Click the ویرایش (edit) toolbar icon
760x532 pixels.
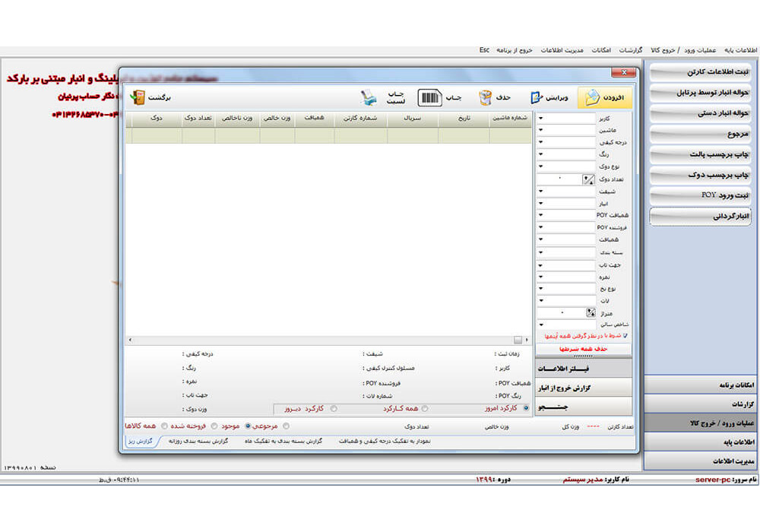pyautogui.click(x=536, y=97)
